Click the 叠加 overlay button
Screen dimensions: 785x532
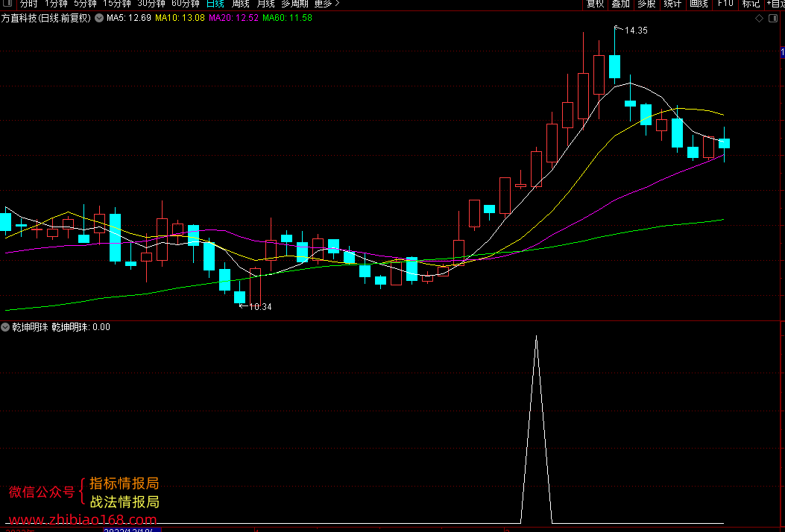tap(621, 4)
